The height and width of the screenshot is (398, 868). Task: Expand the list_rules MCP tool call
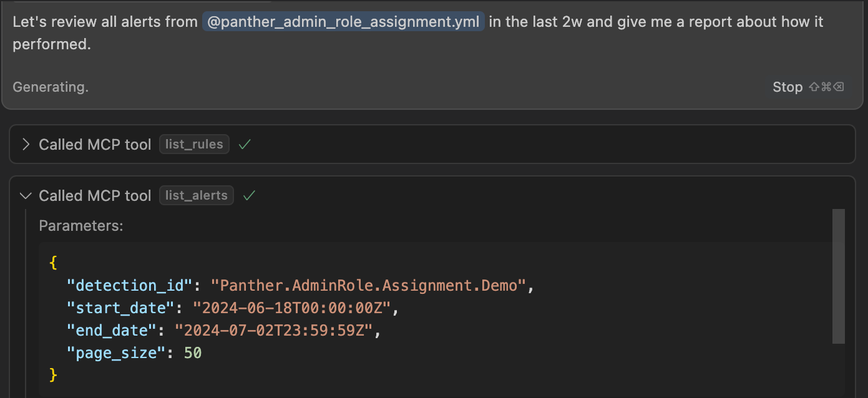[26, 144]
